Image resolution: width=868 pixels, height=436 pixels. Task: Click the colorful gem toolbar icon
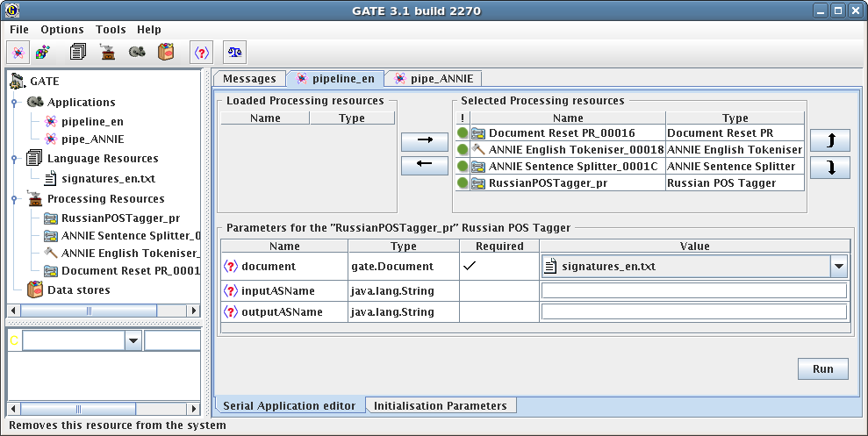point(42,52)
